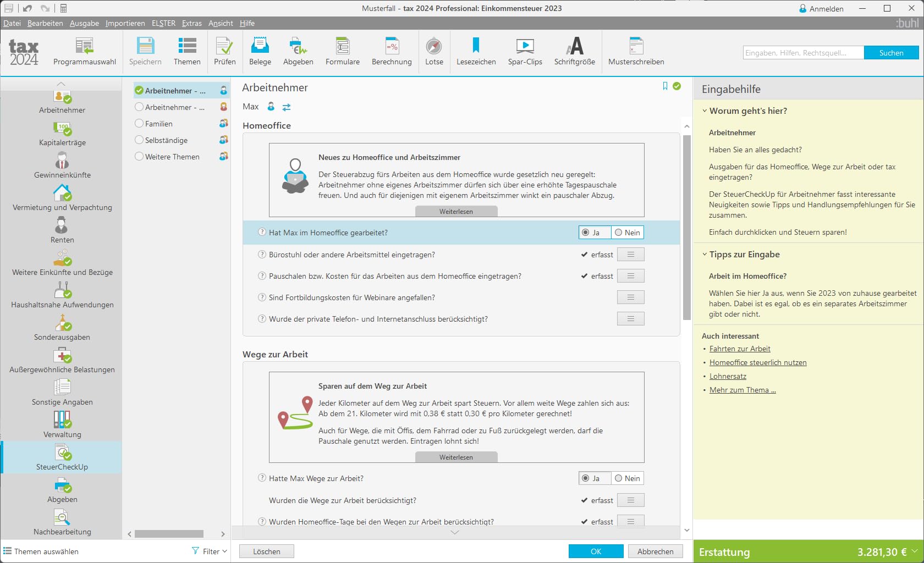This screenshot has height=563, width=924.
Task: Click the Lotse compass icon
Action: 434,51
